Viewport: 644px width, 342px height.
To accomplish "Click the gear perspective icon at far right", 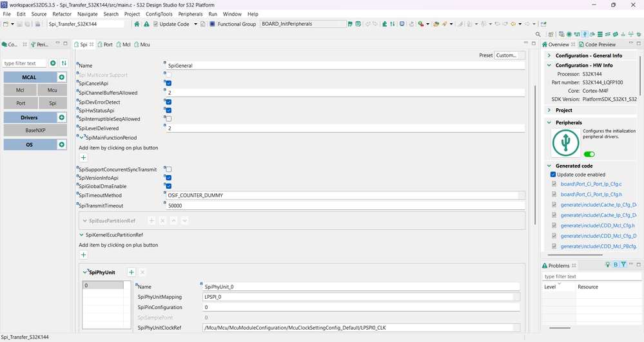I will [x=638, y=34].
